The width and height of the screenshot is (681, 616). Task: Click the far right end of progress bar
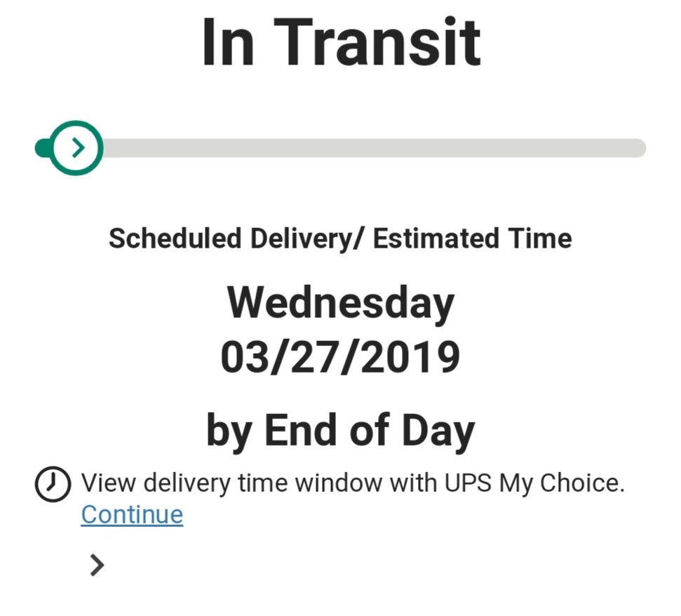coord(638,148)
